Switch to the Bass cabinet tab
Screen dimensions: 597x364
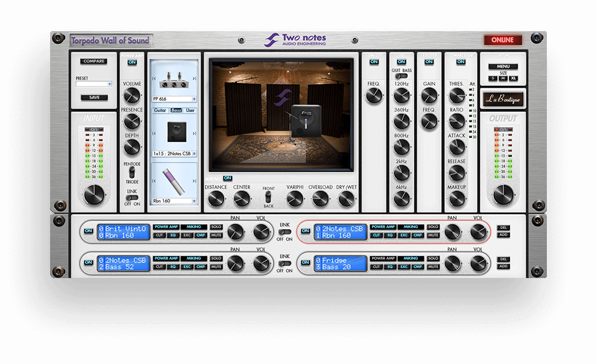click(176, 110)
